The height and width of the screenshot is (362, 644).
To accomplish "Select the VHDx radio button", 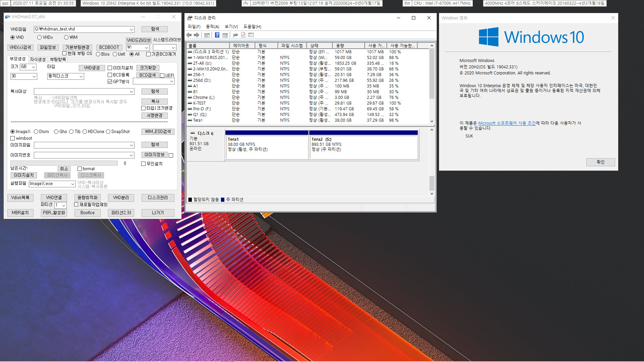I will click(x=39, y=38).
